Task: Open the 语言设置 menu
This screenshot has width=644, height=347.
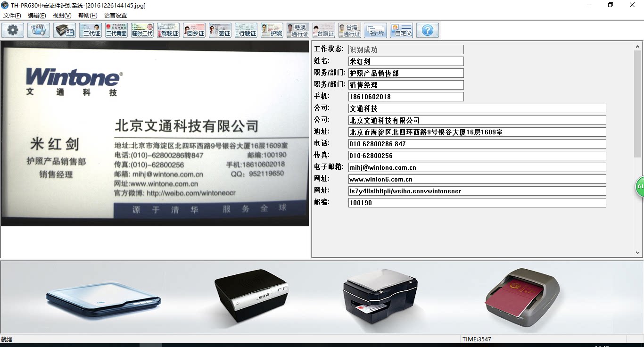Action: (116, 16)
